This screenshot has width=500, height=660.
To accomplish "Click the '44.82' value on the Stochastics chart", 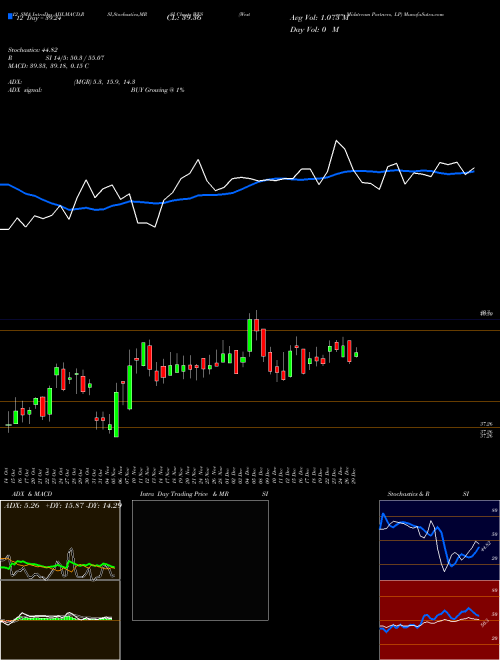I will click(484, 547).
